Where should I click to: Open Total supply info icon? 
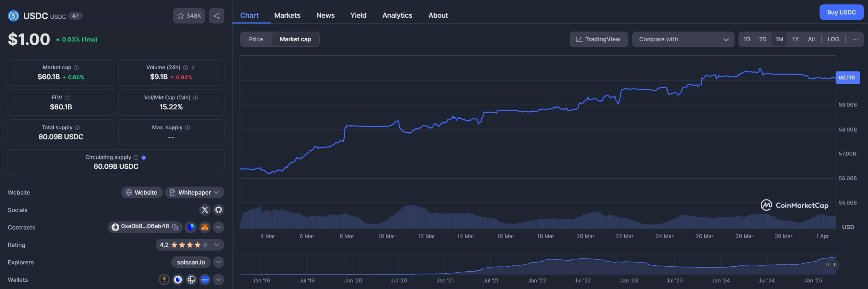[77, 128]
